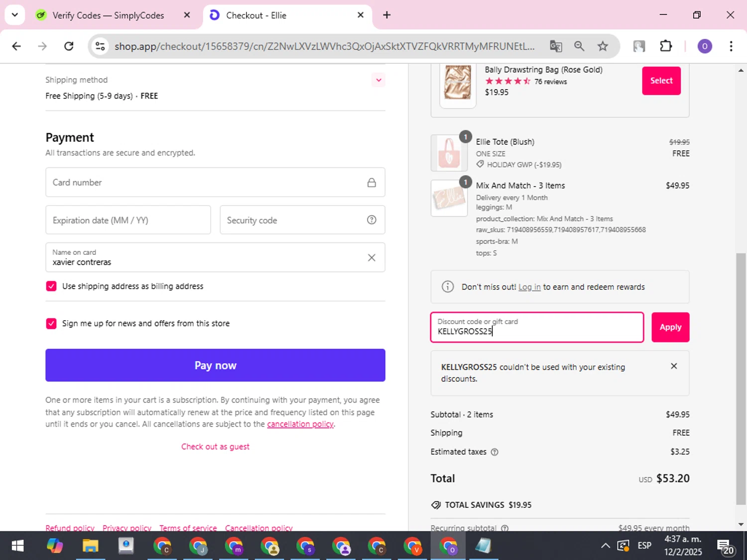Open File Explorer from the taskbar
Image resolution: width=747 pixels, height=560 pixels.
(90, 546)
